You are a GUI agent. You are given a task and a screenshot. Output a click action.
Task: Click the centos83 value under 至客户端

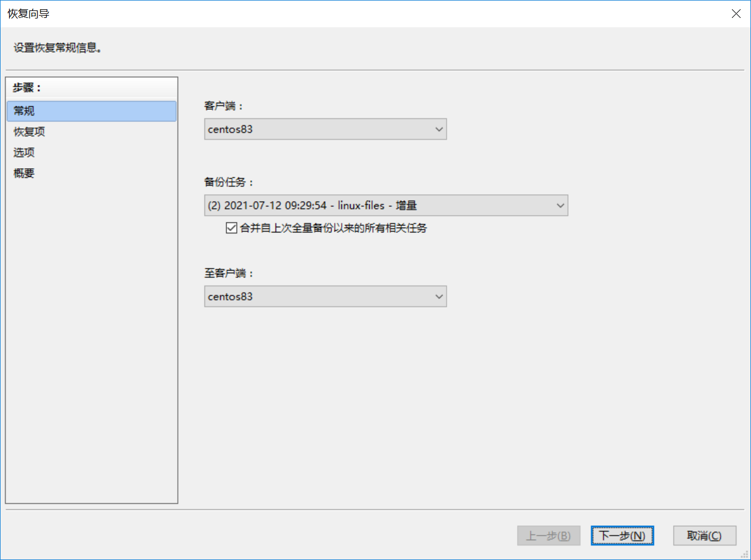[230, 297]
